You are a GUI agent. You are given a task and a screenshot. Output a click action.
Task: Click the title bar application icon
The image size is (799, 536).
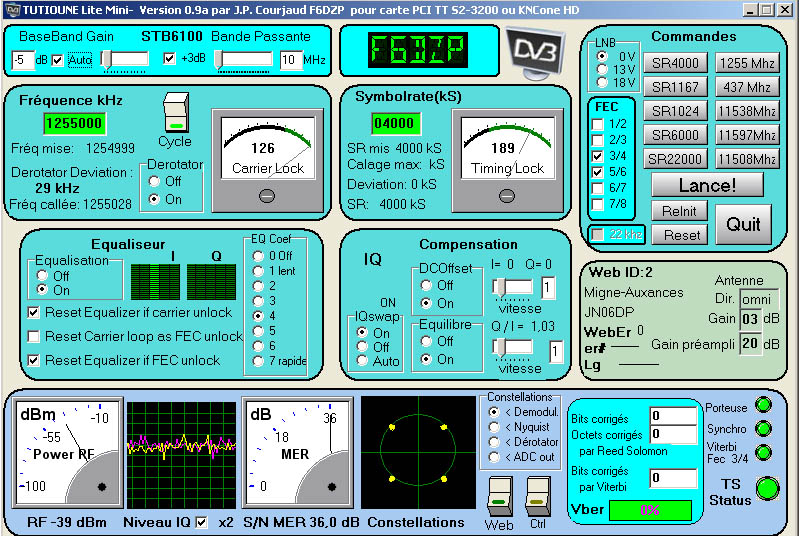point(12,10)
